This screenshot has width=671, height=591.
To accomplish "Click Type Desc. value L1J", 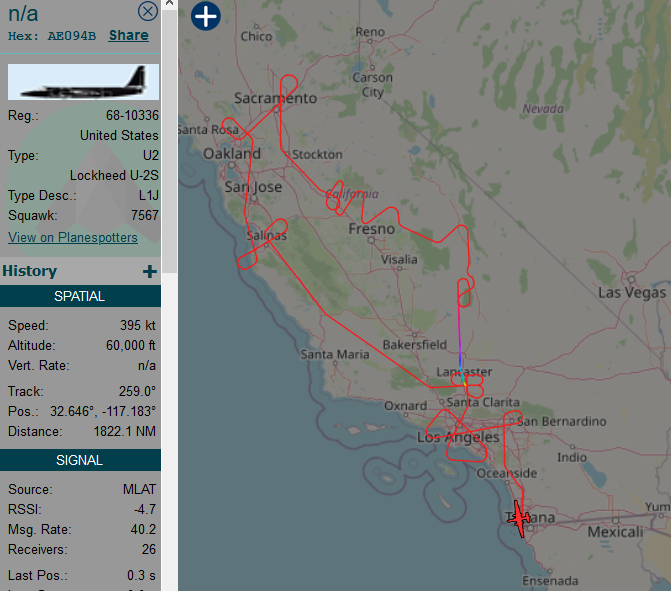I will pos(148,196).
